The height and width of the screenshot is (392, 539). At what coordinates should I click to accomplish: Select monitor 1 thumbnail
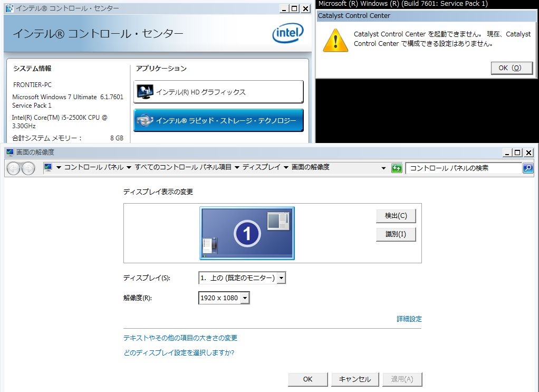point(247,233)
